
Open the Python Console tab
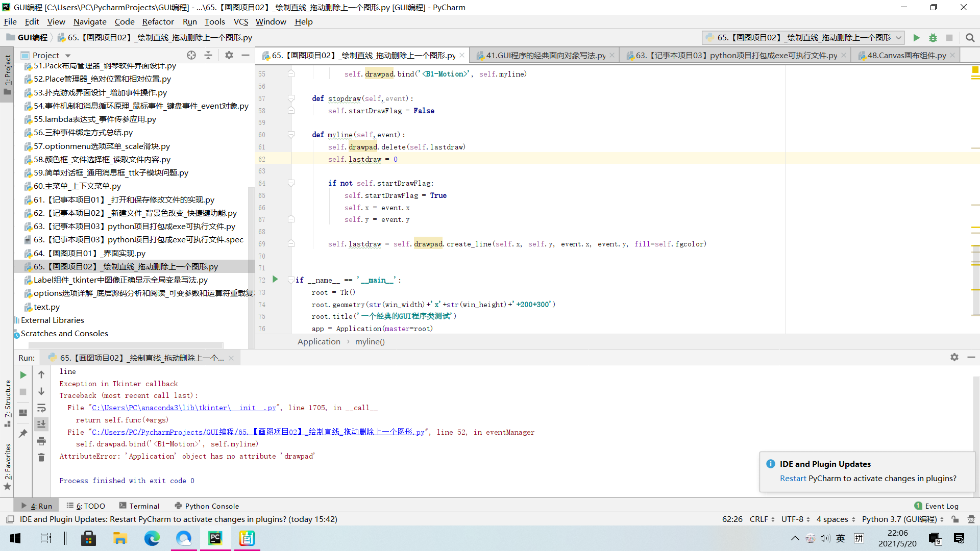[x=207, y=506]
